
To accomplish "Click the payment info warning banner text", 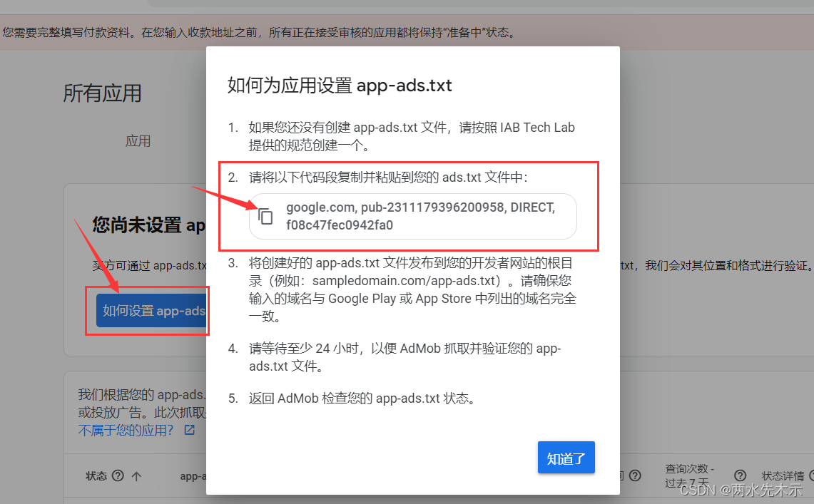I will point(259,33).
